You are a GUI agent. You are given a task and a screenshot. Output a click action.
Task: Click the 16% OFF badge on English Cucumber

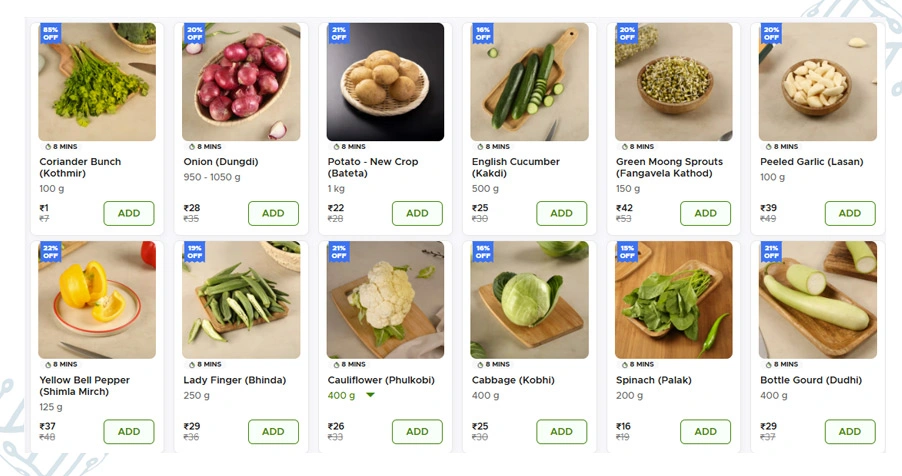[482, 33]
